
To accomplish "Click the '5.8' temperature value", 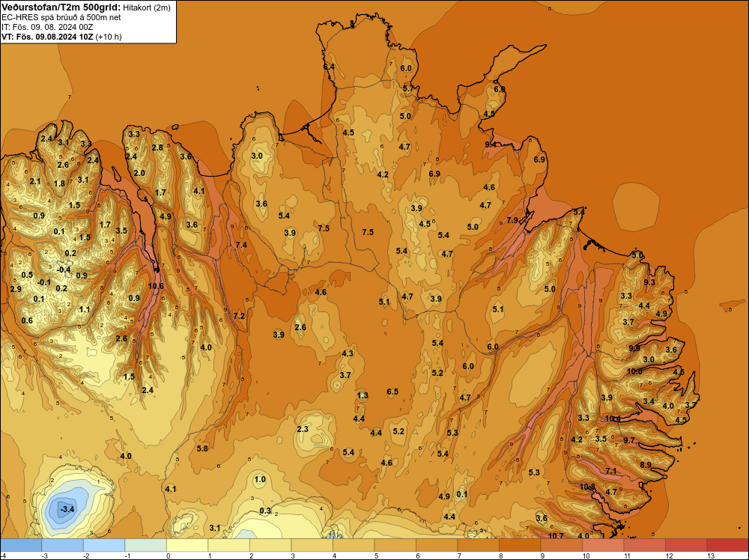I will [202, 448].
